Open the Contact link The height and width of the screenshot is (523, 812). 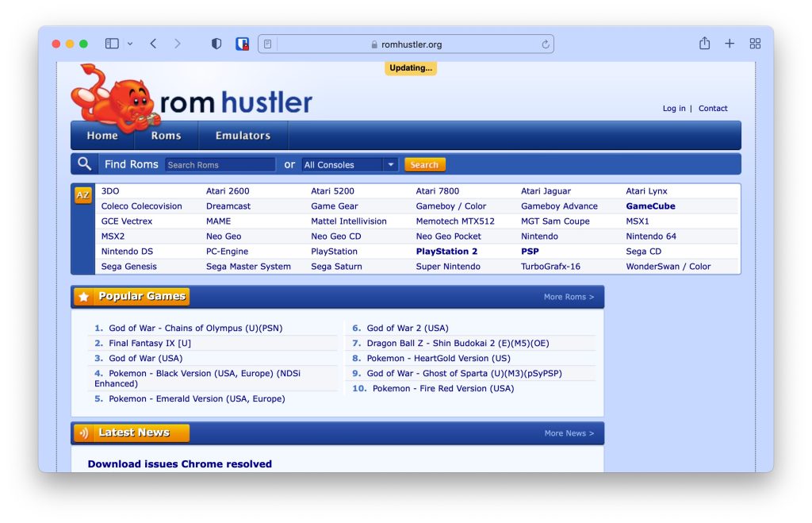coord(713,109)
